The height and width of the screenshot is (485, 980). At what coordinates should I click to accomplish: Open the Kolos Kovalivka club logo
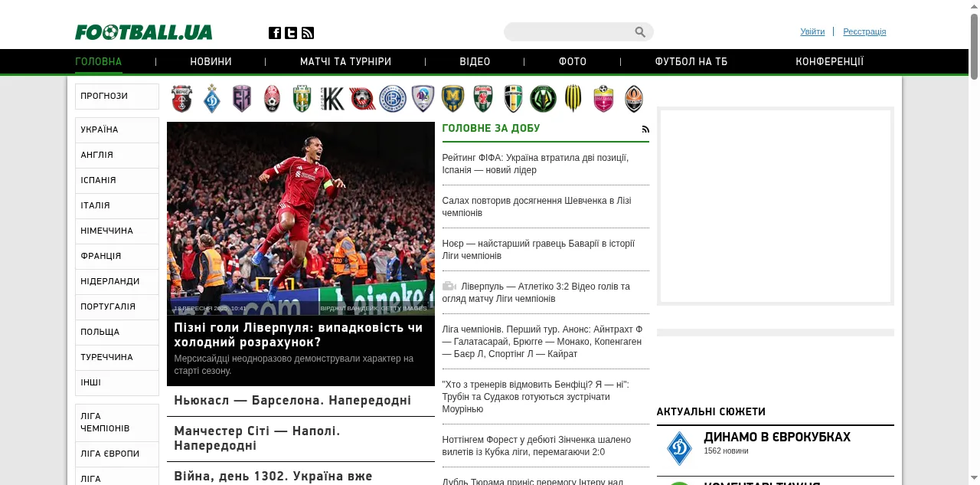click(332, 99)
